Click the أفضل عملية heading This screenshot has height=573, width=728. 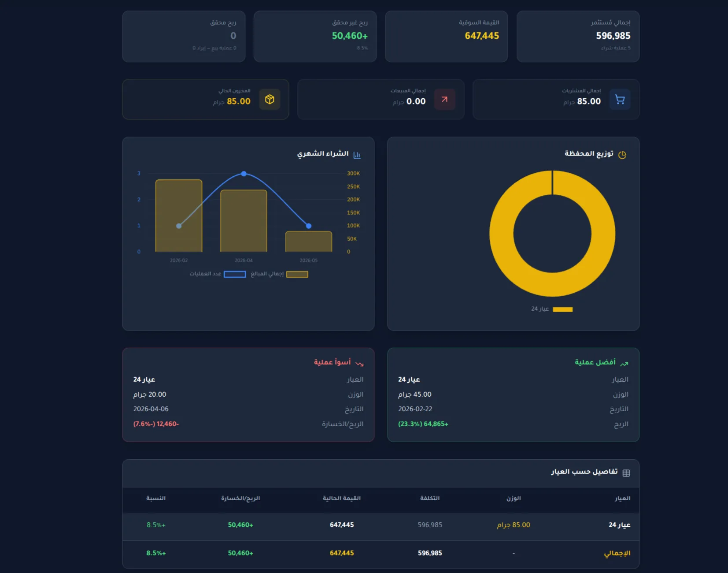click(x=595, y=362)
